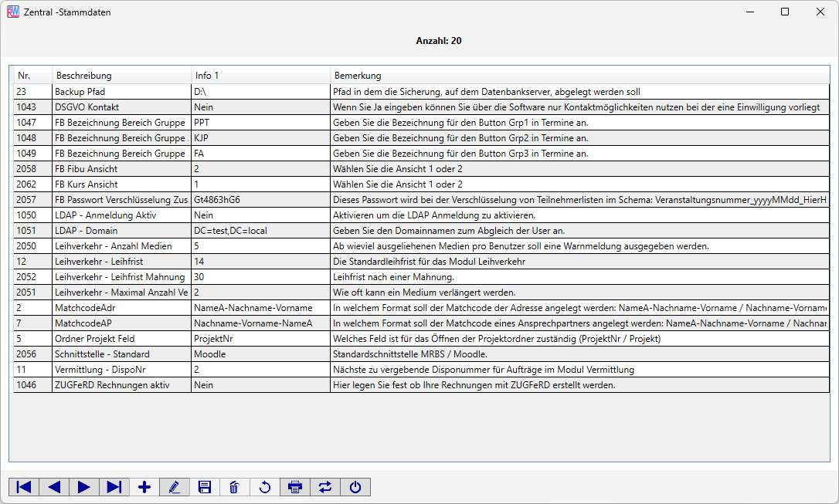Click "Leihverkehr - Leihfrist Mahnung" cell
The image size is (839, 504).
[121, 277]
